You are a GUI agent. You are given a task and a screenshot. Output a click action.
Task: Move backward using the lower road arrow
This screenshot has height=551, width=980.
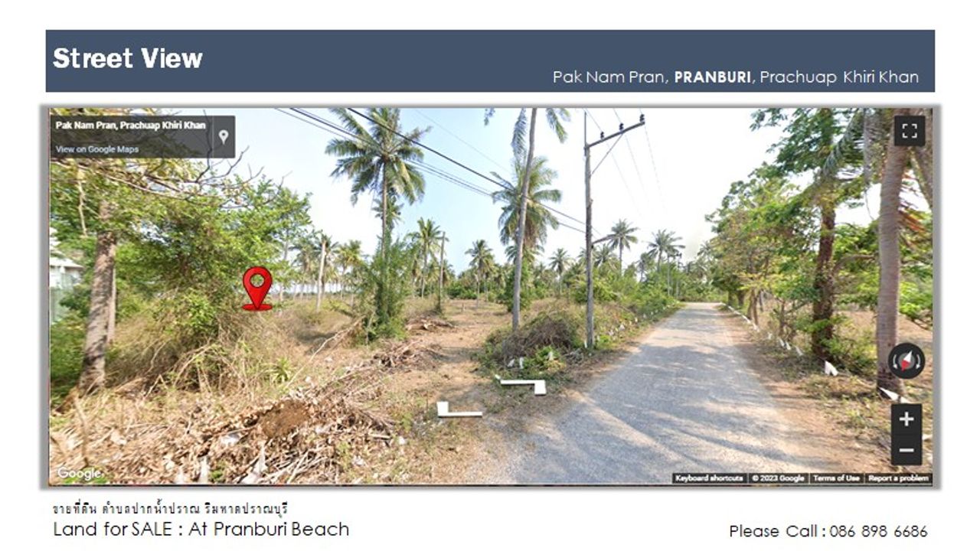pyautogui.click(x=459, y=410)
